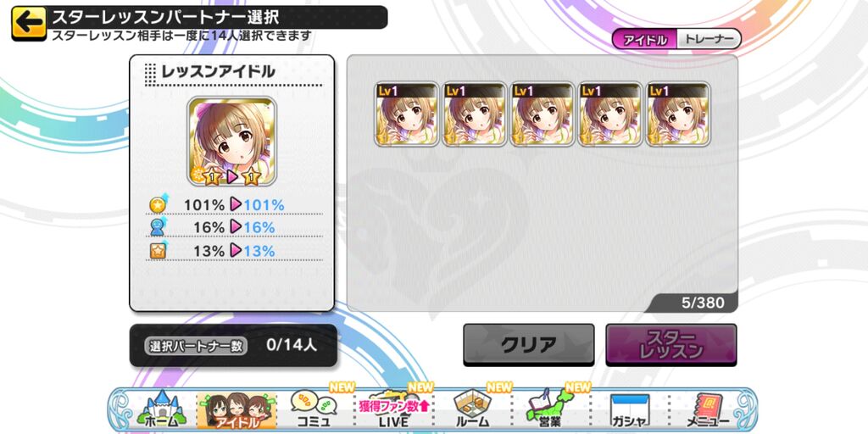
Task: Open the LIVE menu icon
Action: tap(392, 410)
